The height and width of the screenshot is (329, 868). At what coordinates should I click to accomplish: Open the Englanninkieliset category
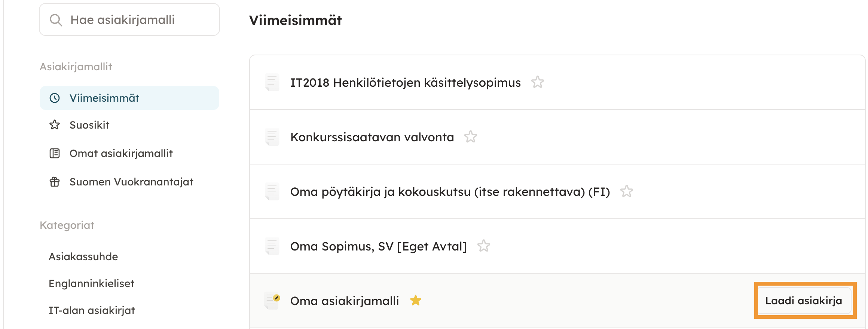tap(91, 283)
